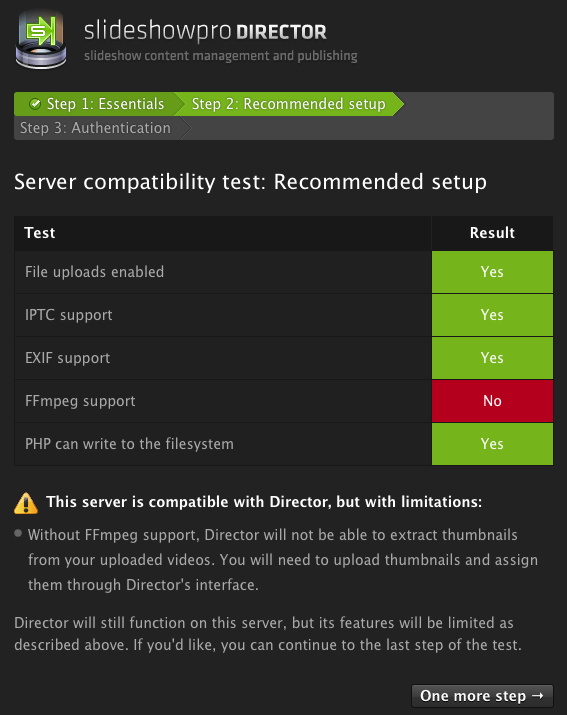
Task: Click the slideshowpro DIRECTOR title text
Action: tap(205, 31)
